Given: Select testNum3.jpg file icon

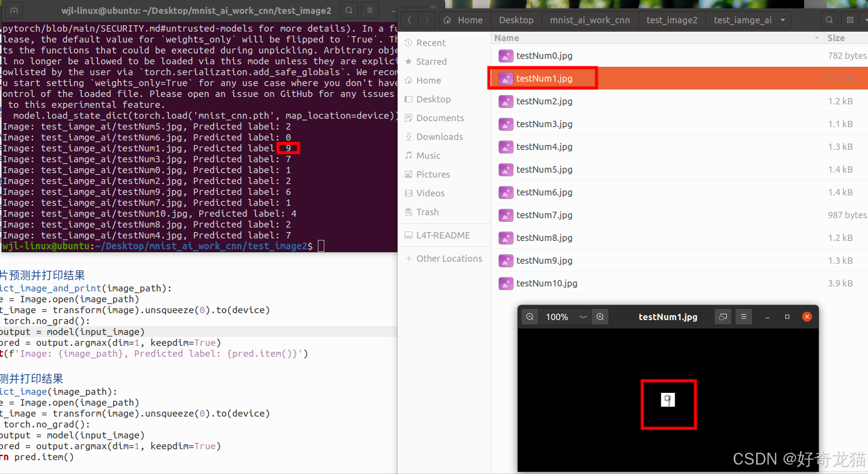Looking at the screenshot, I should coord(506,124).
